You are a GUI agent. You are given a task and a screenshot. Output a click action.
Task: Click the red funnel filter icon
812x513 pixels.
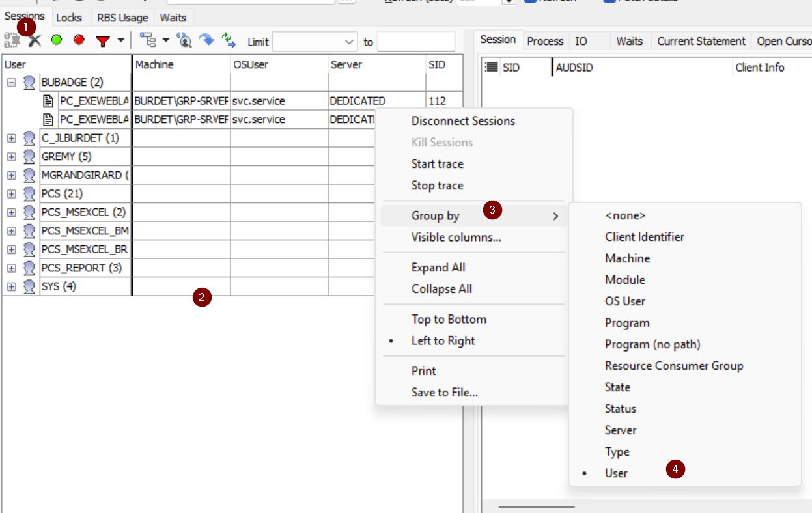tap(102, 41)
